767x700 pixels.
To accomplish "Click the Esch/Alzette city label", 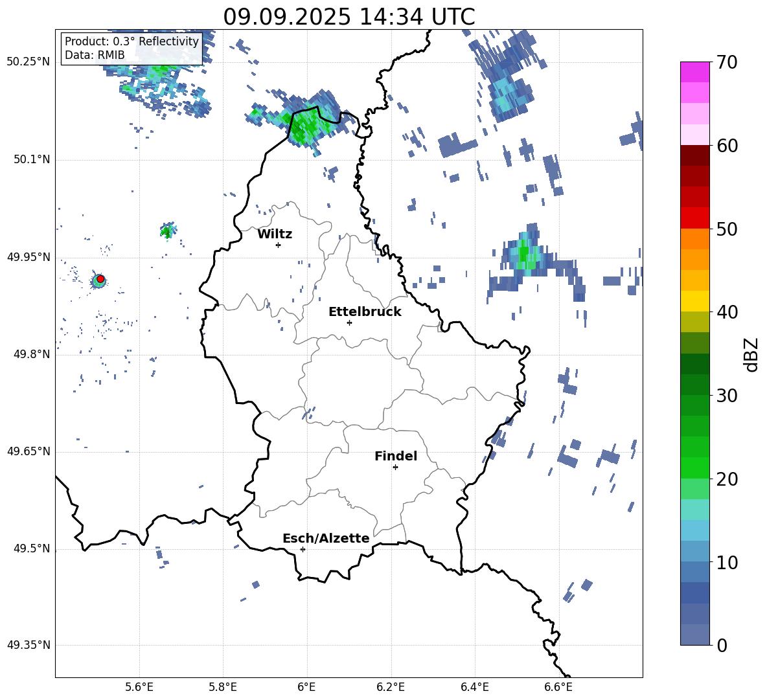I will tap(326, 538).
